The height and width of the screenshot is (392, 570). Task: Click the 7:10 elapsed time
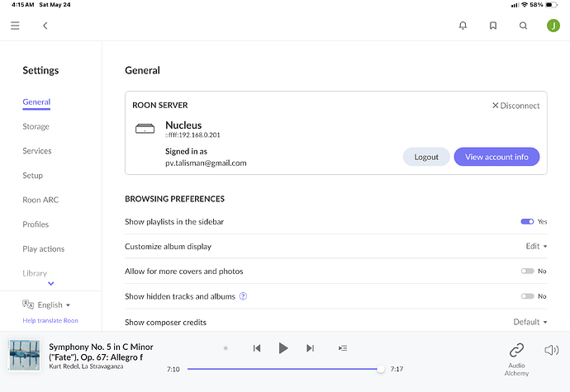(x=173, y=369)
